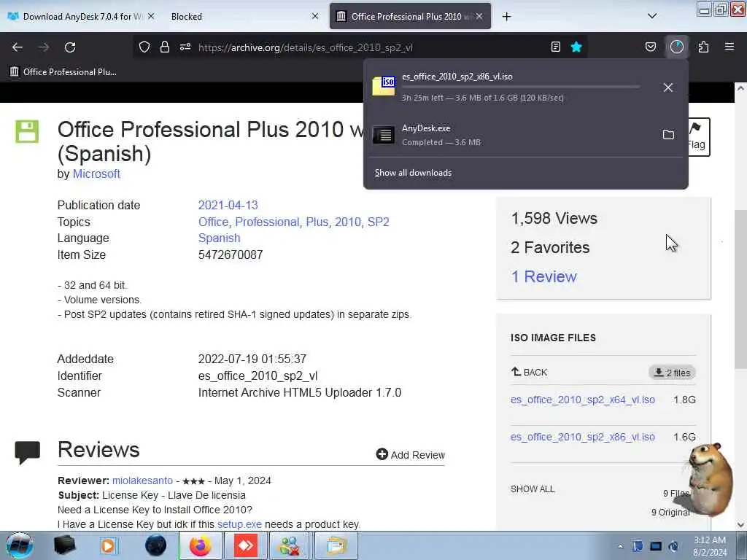Open reviewer miolakesanto profile link
This screenshot has height=560, width=747.
coord(142,481)
